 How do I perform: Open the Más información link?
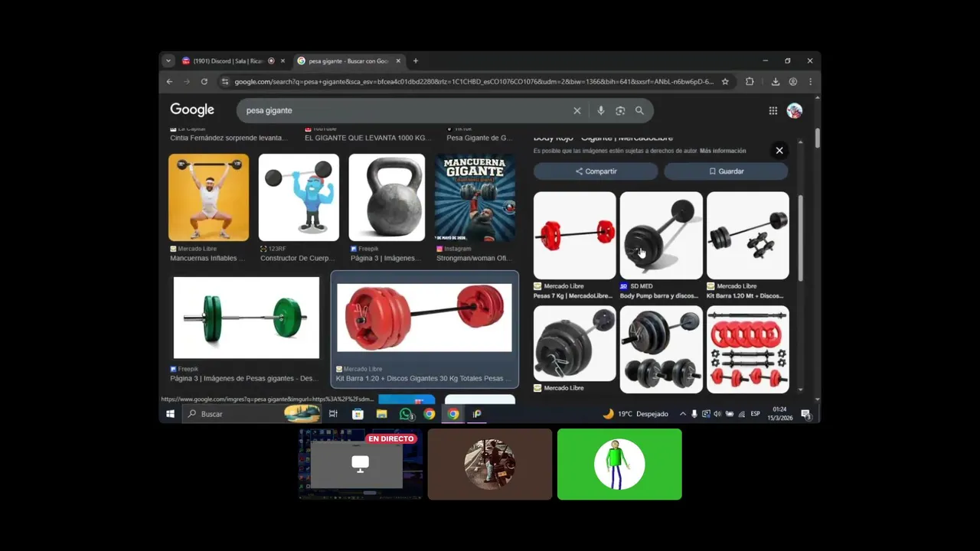(x=722, y=151)
